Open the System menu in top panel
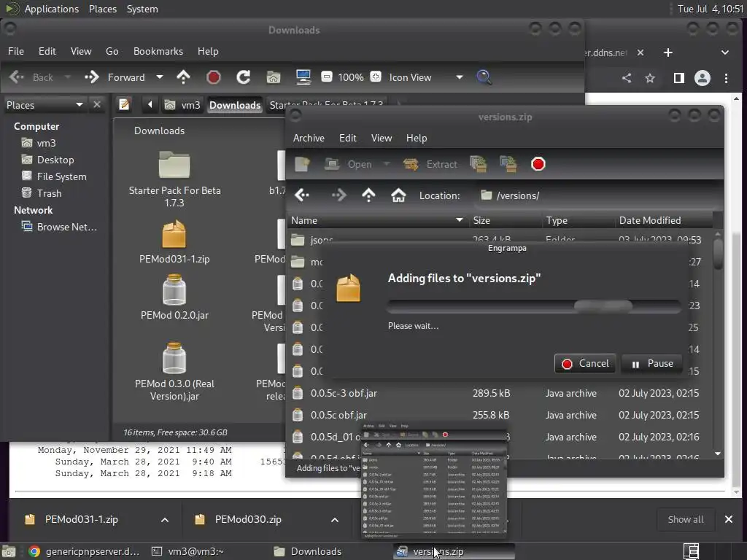Screen dimensions: 747x560 click(142, 9)
